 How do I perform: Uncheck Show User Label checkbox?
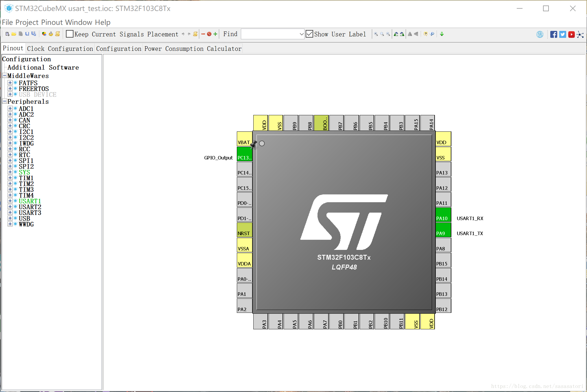[x=309, y=34]
